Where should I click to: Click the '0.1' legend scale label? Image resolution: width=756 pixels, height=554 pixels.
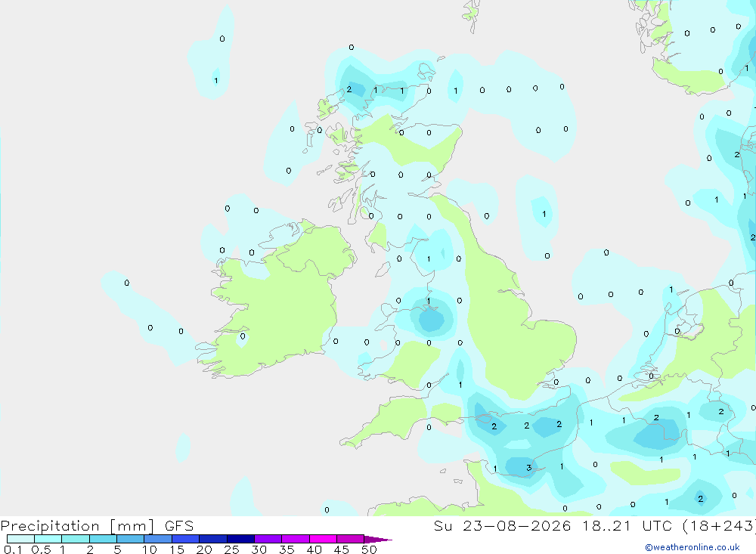[13, 549]
